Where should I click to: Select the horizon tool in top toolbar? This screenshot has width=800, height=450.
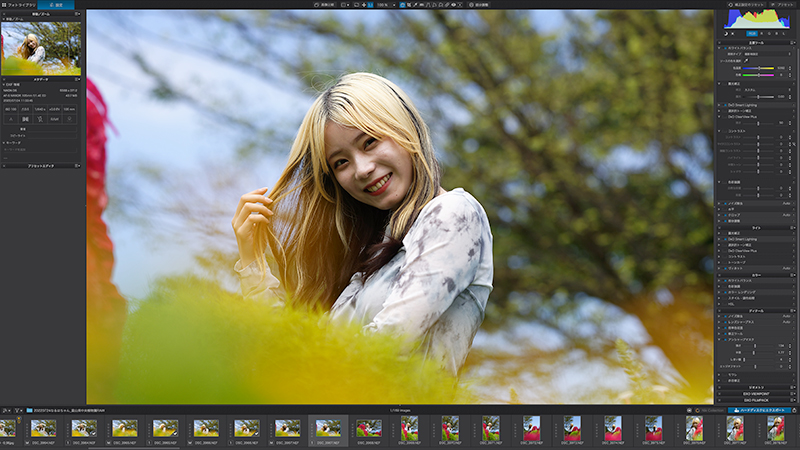[422, 5]
